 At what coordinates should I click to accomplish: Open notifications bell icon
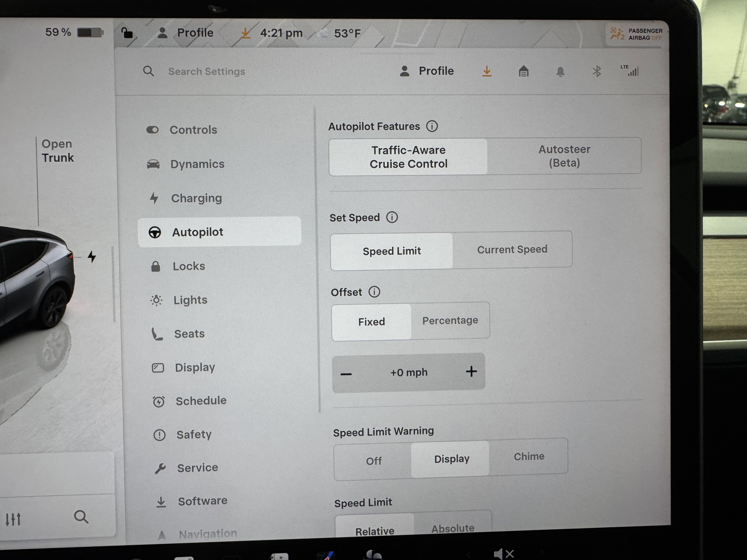[560, 71]
